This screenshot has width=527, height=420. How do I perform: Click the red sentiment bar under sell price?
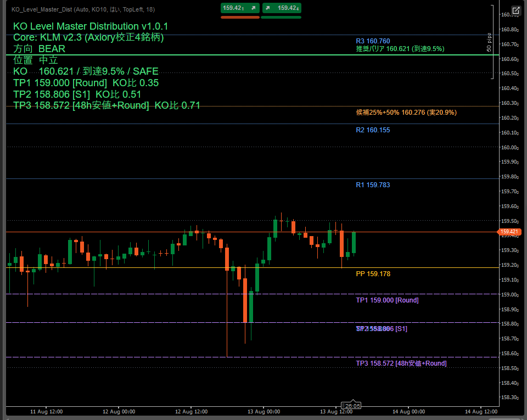pyautogui.click(x=240, y=17)
